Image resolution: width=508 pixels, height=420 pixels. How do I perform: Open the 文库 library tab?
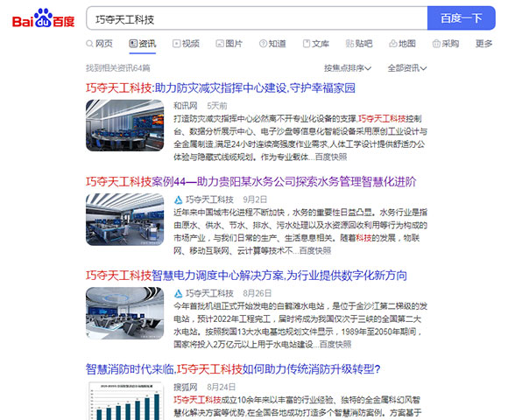(x=316, y=44)
